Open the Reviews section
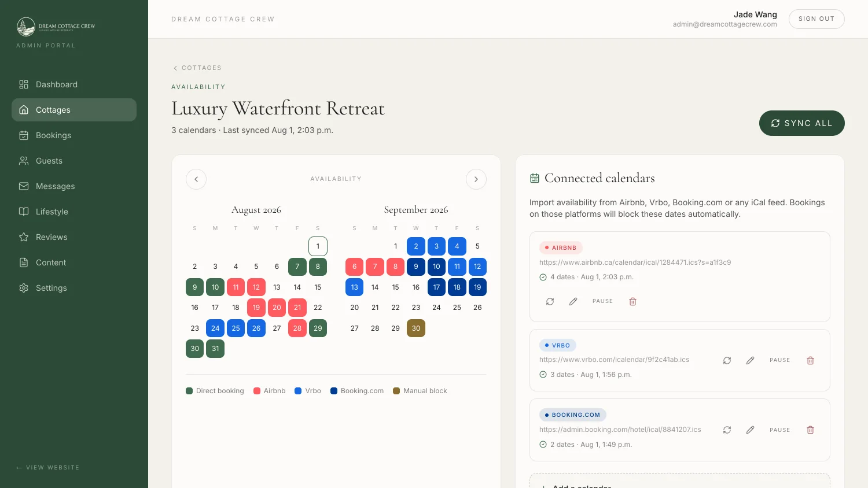The width and height of the screenshot is (868, 488). point(74,237)
